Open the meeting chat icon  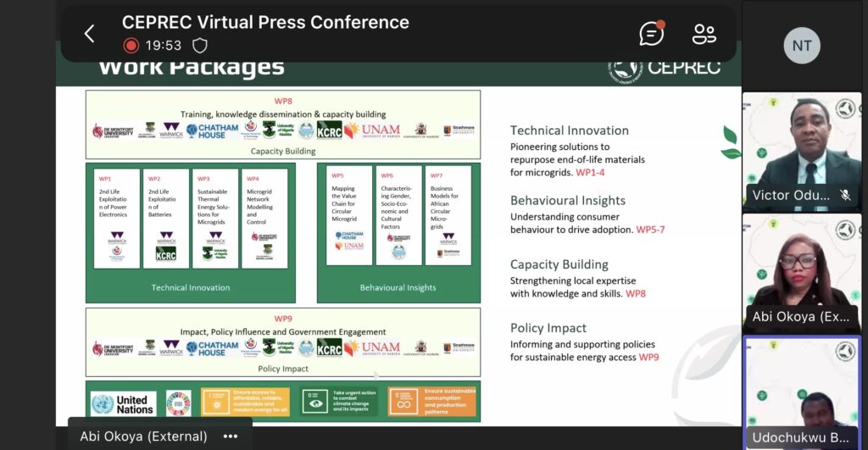[652, 33]
